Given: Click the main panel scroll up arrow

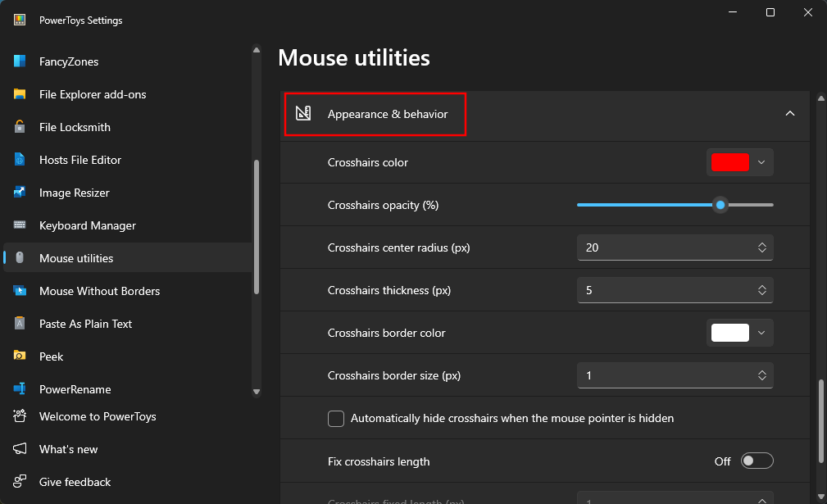Looking at the screenshot, I should (820, 98).
